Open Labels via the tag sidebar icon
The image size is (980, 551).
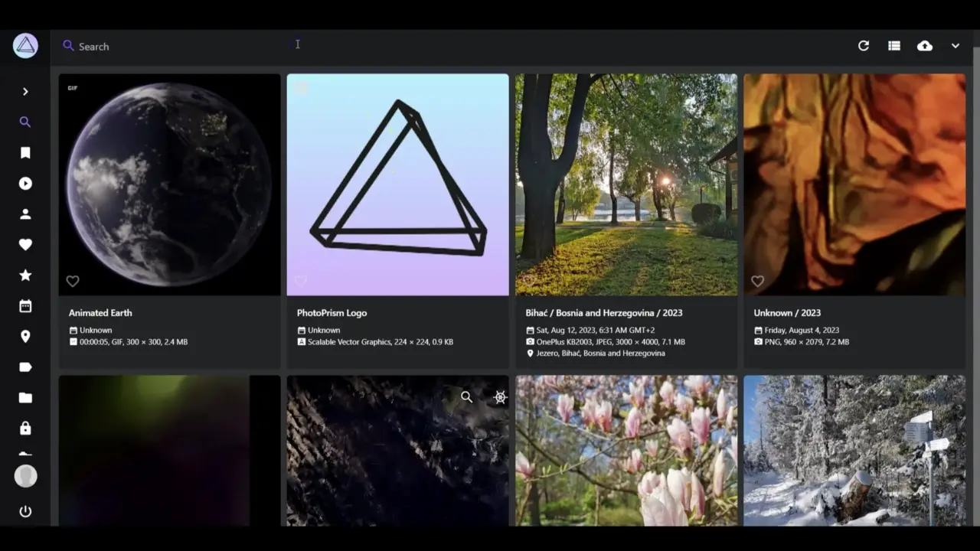coord(25,367)
